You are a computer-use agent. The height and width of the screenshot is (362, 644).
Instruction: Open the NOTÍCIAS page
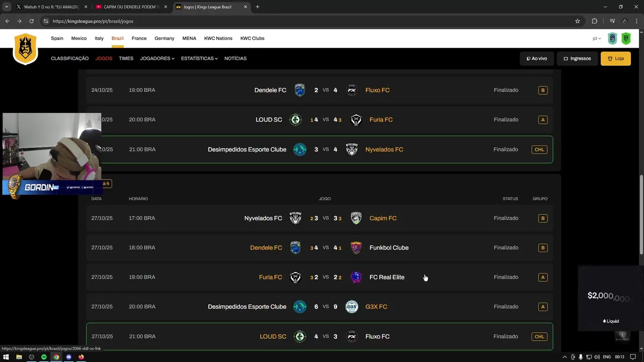click(x=235, y=58)
